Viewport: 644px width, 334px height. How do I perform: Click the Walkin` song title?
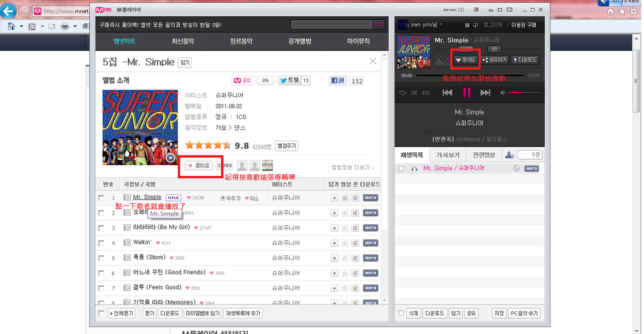pos(143,242)
